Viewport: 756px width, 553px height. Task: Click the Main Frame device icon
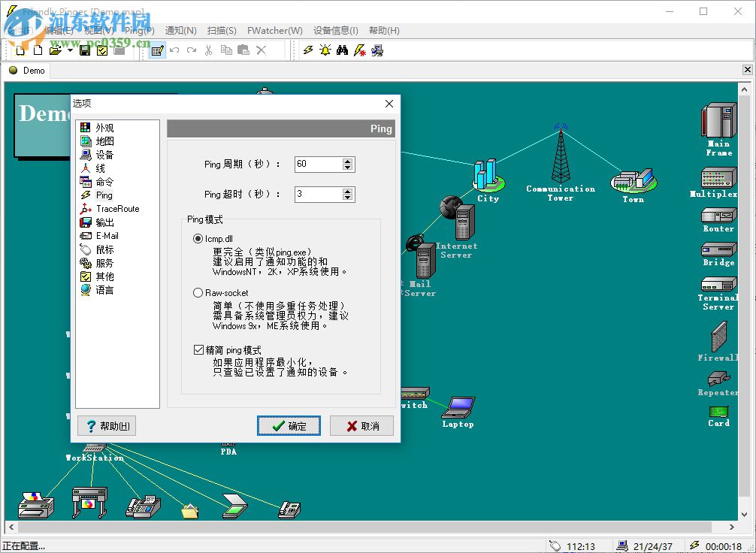[x=718, y=120]
